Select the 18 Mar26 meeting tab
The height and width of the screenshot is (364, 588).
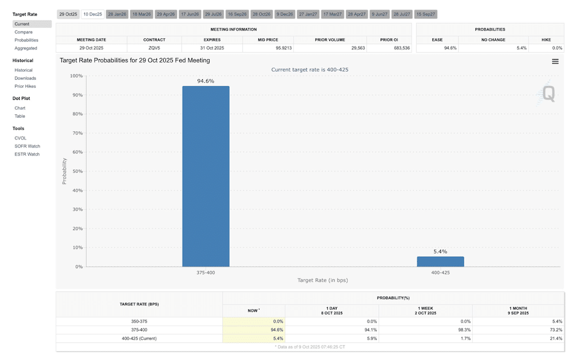pos(142,14)
